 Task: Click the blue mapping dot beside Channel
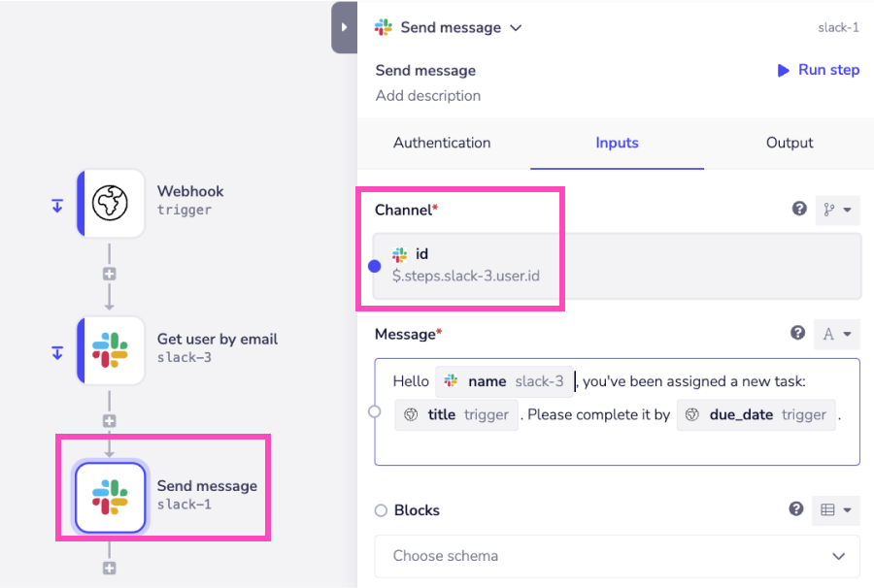click(374, 265)
